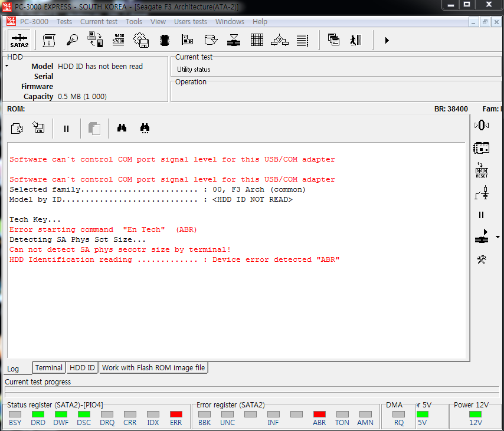This screenshot has height=431, width=504.
Task: Click the 'Error starting command En Tech' line
Action: [x=103, y=229]
